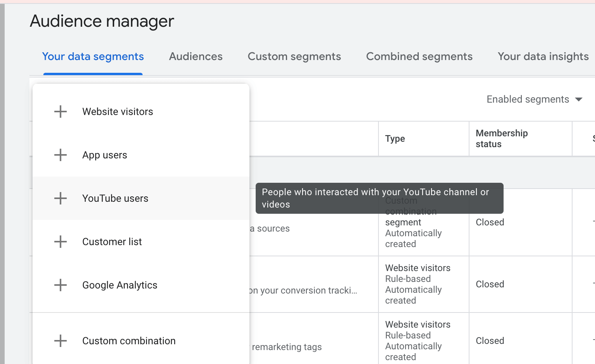Select Your data segments tab
595x364 pixels.
point(93,57)
